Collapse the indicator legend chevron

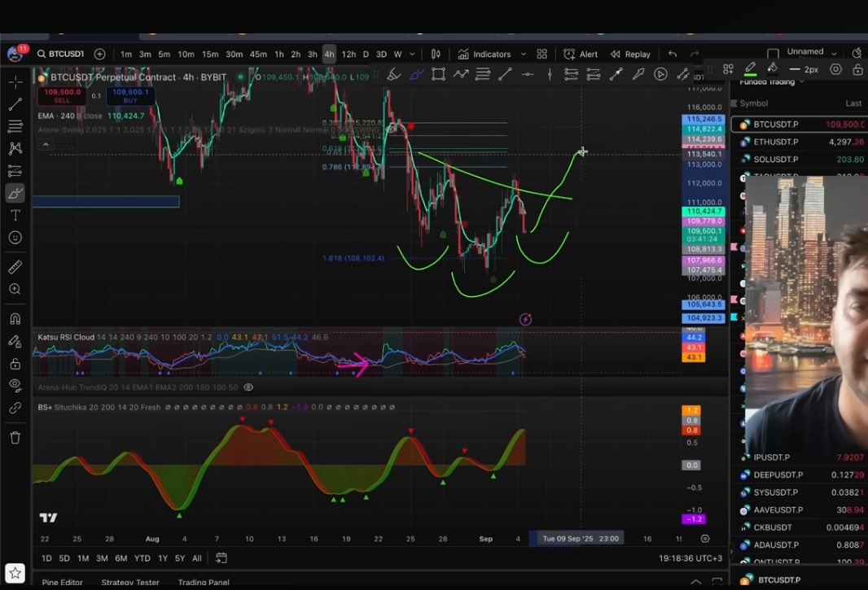(46, 145)
